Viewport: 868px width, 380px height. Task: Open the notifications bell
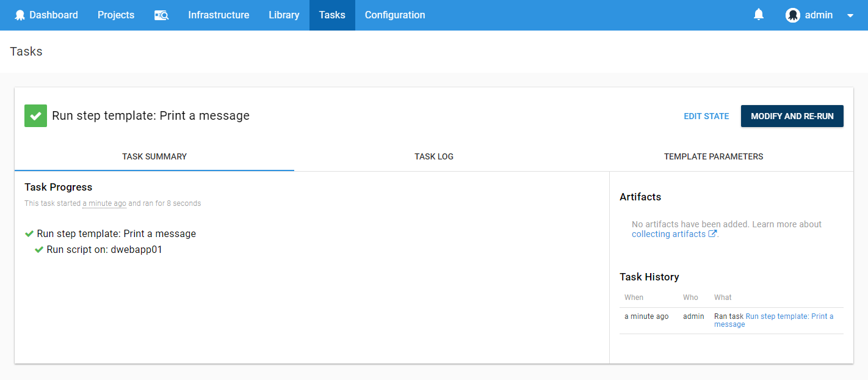pos(758,14)
